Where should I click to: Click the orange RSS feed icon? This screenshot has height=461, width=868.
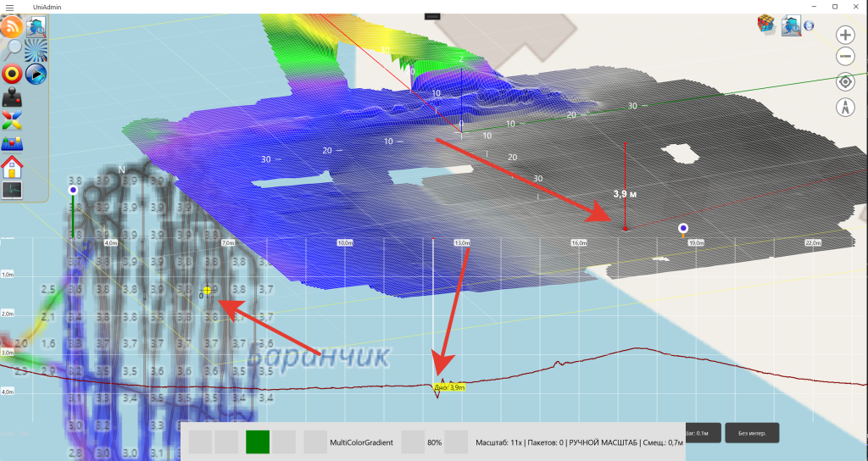coord(13,27)
